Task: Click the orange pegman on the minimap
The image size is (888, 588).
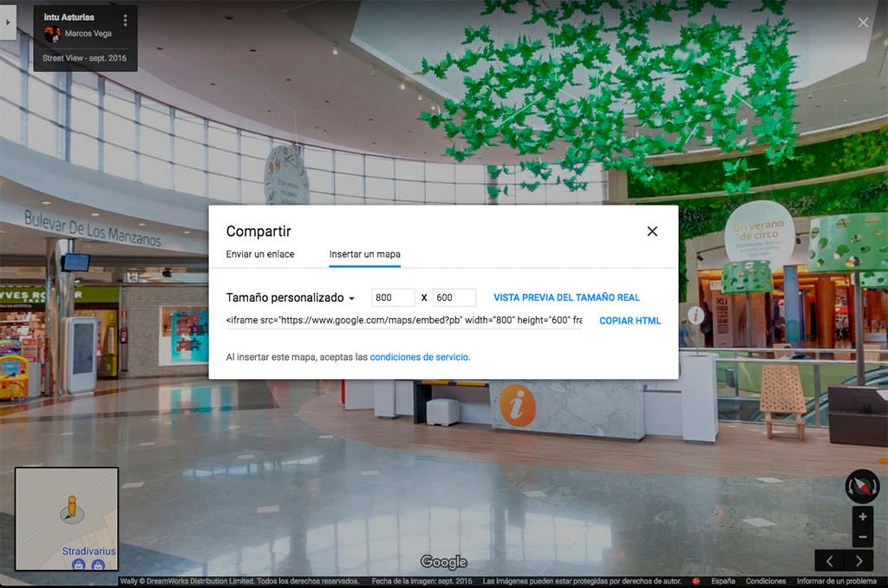Action: pos(71,507)
